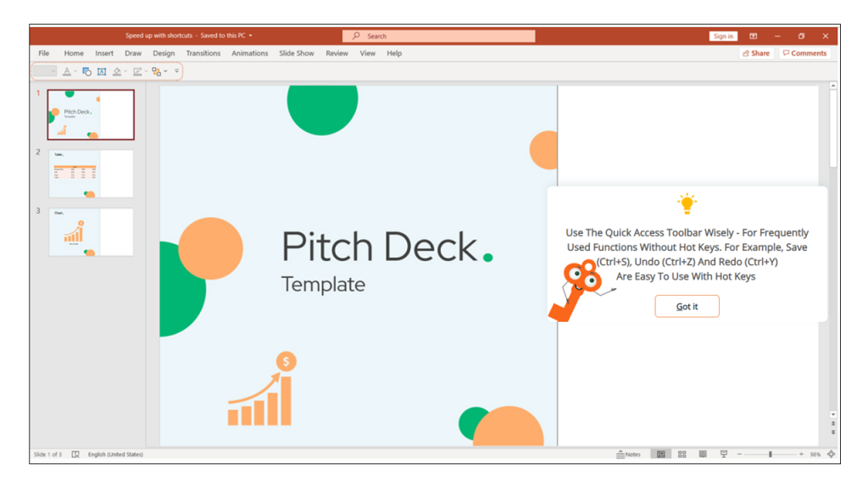The width and height of the screenshot is (868, 488).
Task: Start the Slide Show from the status bar
Action: [x=724, y=454]
